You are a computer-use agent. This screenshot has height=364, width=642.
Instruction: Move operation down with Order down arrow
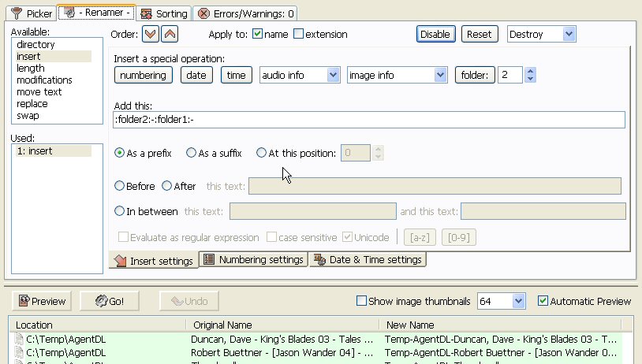click(x=151, y=35)
